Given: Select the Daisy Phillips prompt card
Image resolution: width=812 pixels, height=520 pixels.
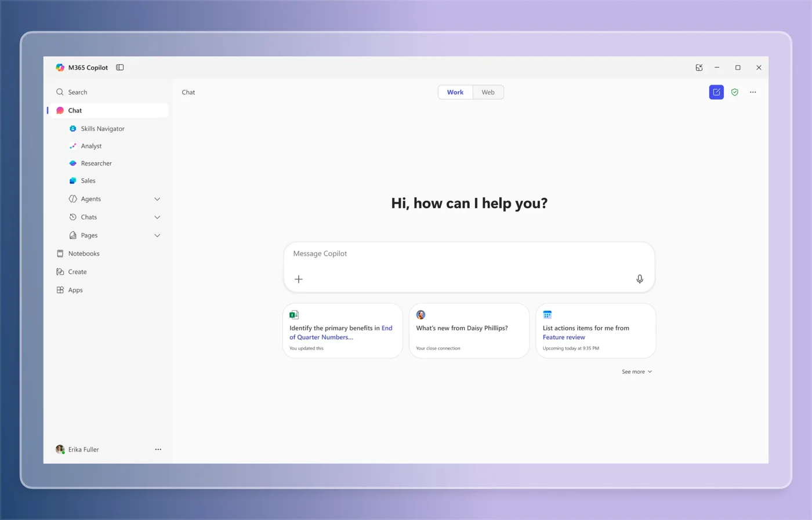Looking at the screenshot, I should [469, 330].
